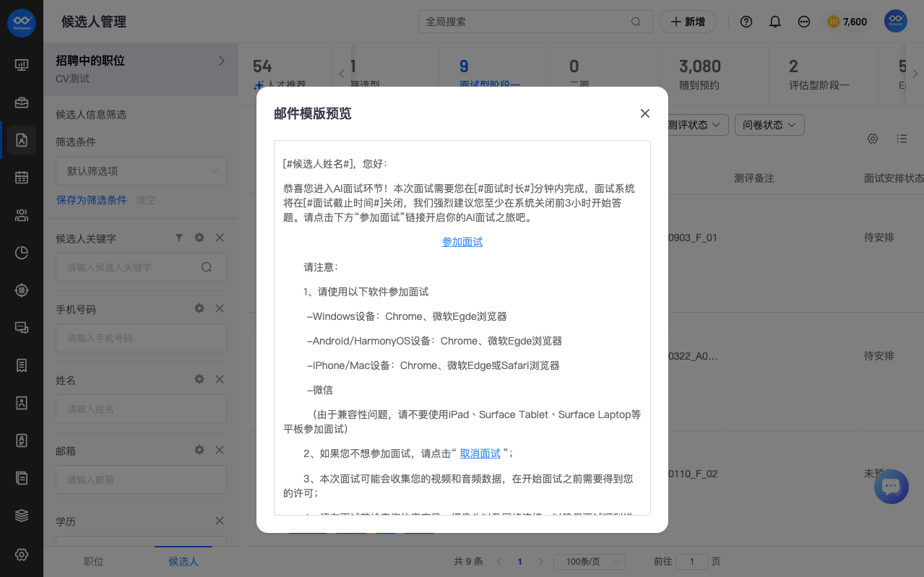Viewport: 924px width, 577px height.
Task: Click the 参加面试 link in the preview
Action: 462,242
